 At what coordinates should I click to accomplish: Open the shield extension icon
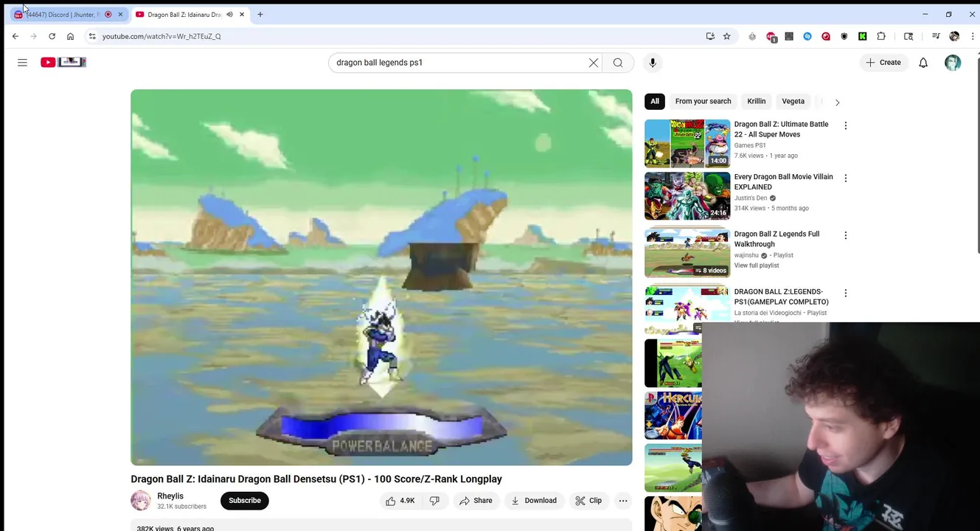click(844, 36)
